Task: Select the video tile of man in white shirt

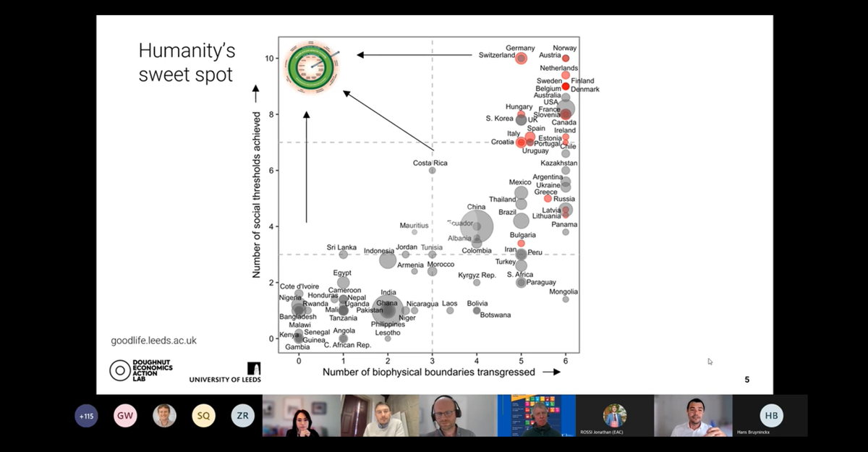Action: (x=693, y=416)
